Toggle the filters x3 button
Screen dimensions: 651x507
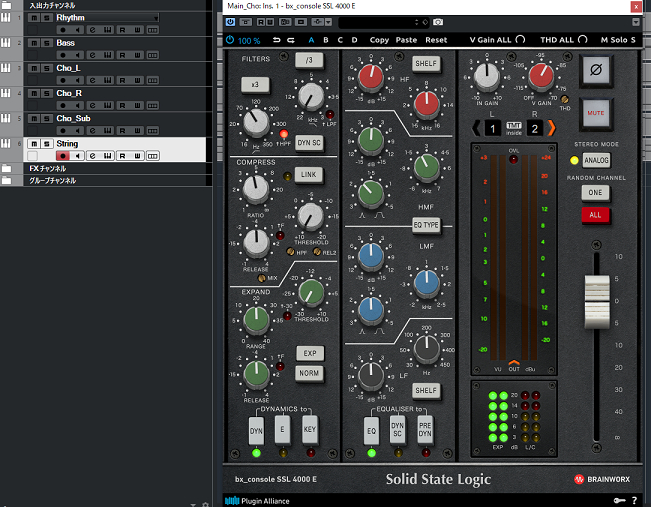[255, 84]
